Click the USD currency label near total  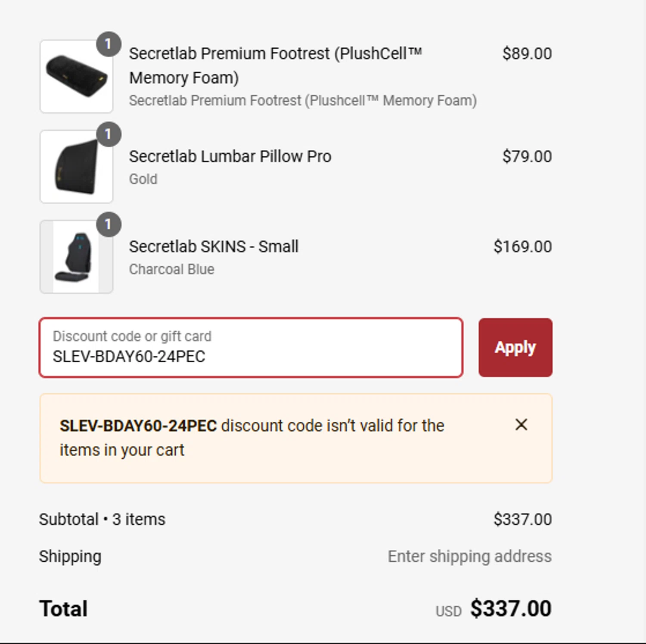(x=448, y=611)
